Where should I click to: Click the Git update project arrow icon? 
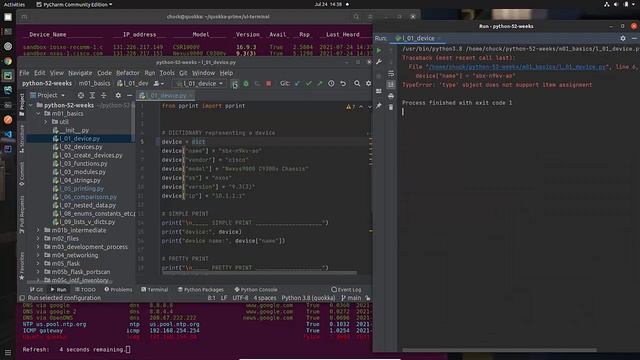click(298, 83)
